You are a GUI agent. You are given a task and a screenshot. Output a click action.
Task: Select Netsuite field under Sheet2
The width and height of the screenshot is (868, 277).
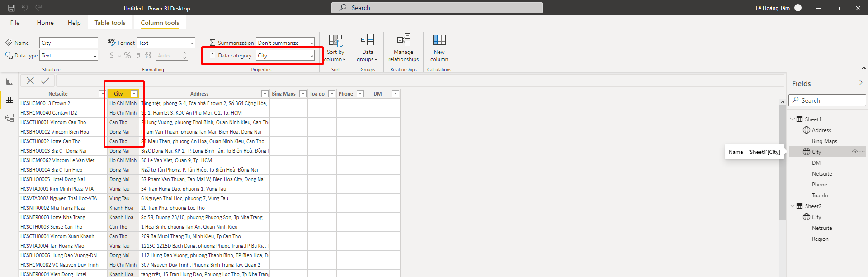(x=822, y=228)
